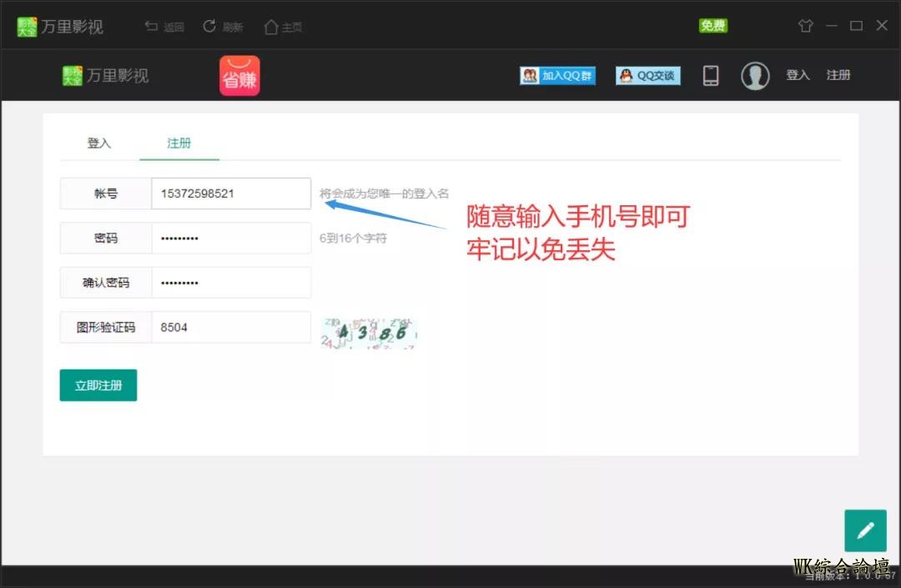Image resolution: width=901 pixels, height=588 pixels.
Task: Open the skin shirt icon in title bar
Action: coord(805,26)
